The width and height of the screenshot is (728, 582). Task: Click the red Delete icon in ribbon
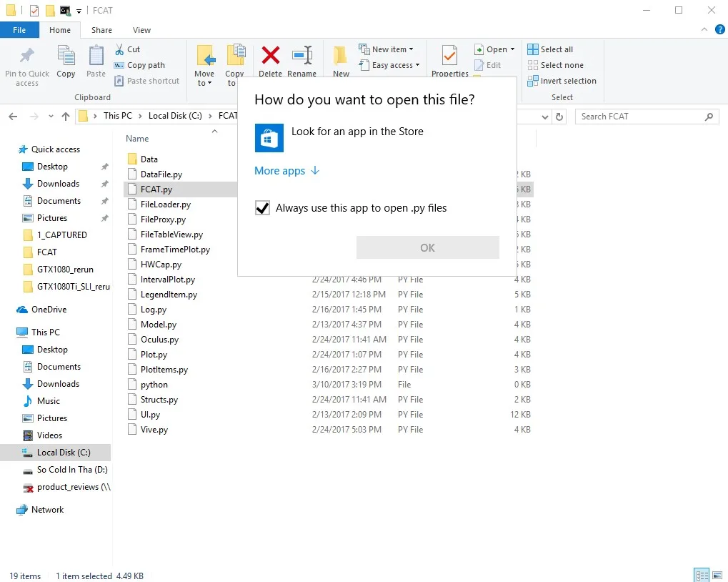[x=270, y=55]
